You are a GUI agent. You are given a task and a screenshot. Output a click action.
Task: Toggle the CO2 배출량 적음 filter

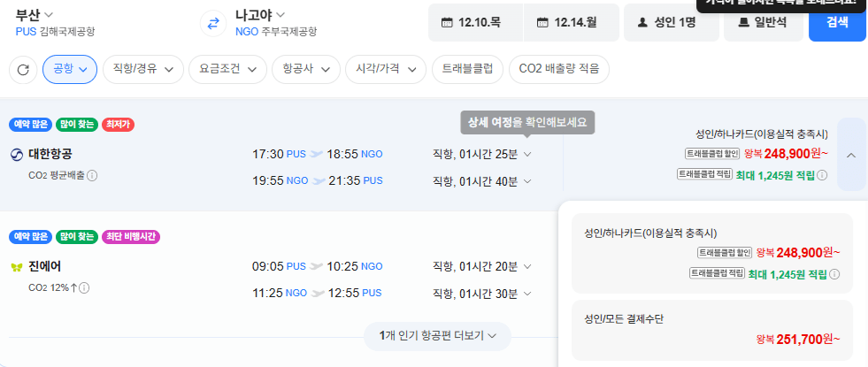(x=559, y=69)
